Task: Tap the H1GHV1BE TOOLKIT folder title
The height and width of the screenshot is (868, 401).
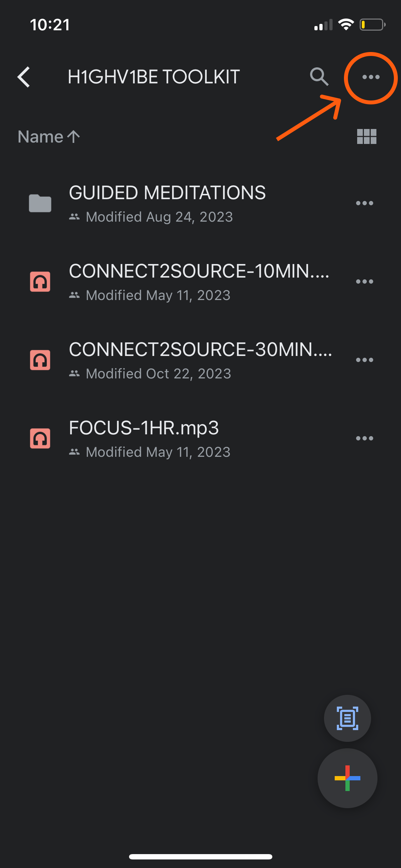Action: coord(154,77)
